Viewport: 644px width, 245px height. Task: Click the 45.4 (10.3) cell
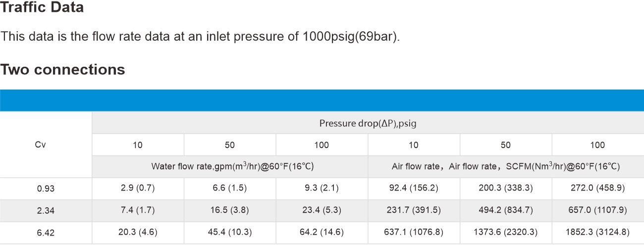(x=230, y=232)
